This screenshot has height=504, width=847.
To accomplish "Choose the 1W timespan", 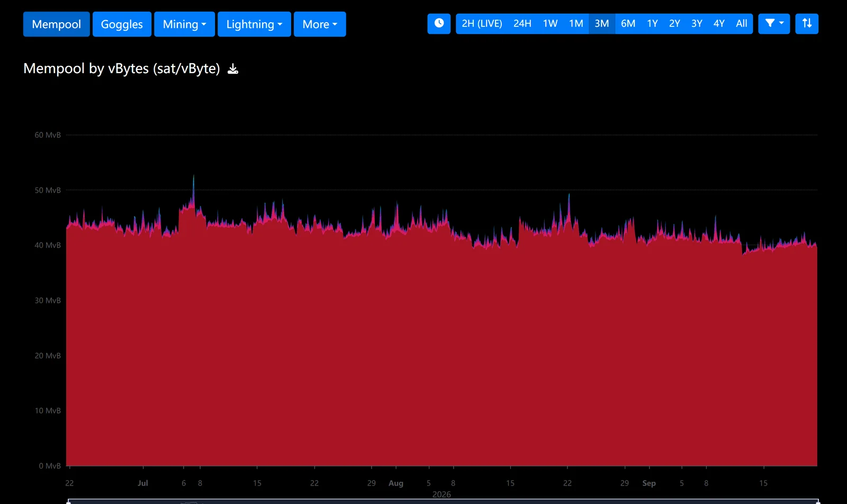I will click(x=550, y=24).
